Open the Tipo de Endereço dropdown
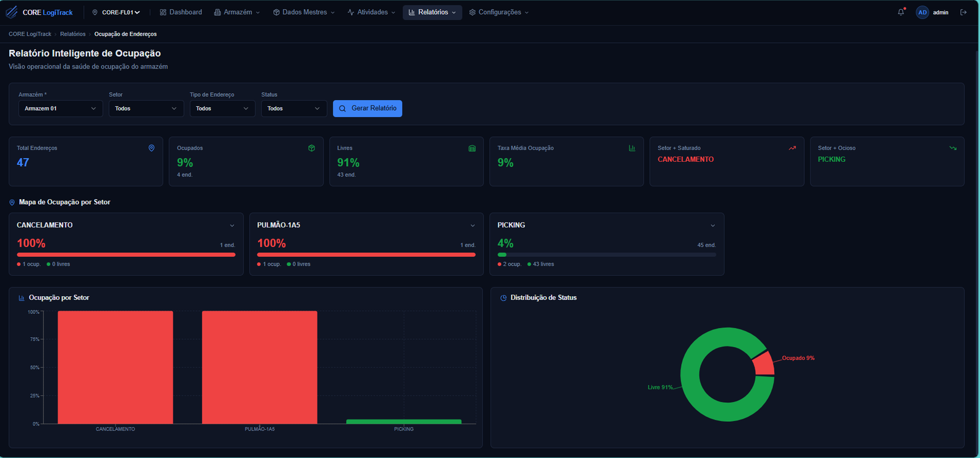The height and width of the screenshot is (458, 980). coord(222,109)
